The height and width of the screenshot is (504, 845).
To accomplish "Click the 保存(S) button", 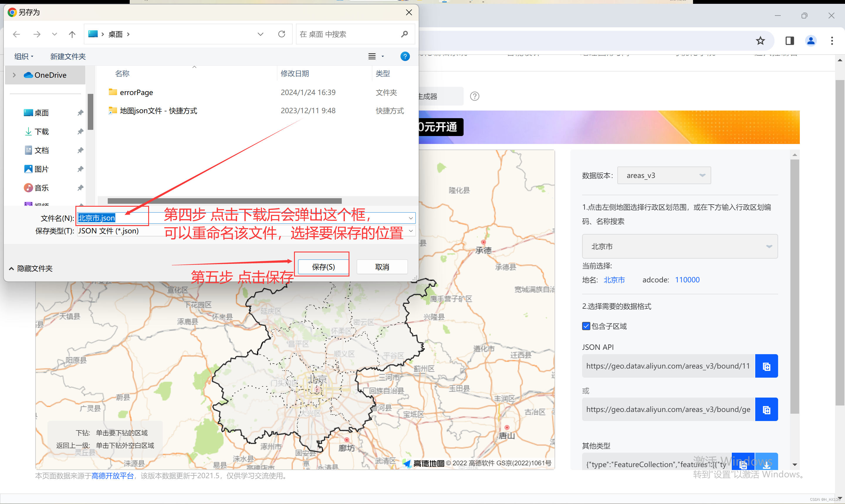I will [x=323, y=267].
